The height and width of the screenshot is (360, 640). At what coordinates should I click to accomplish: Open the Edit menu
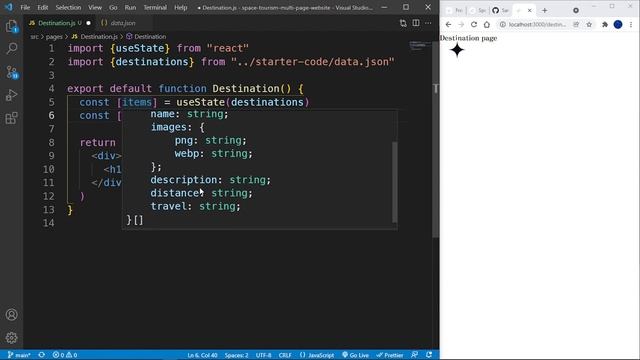click(42, 7)
